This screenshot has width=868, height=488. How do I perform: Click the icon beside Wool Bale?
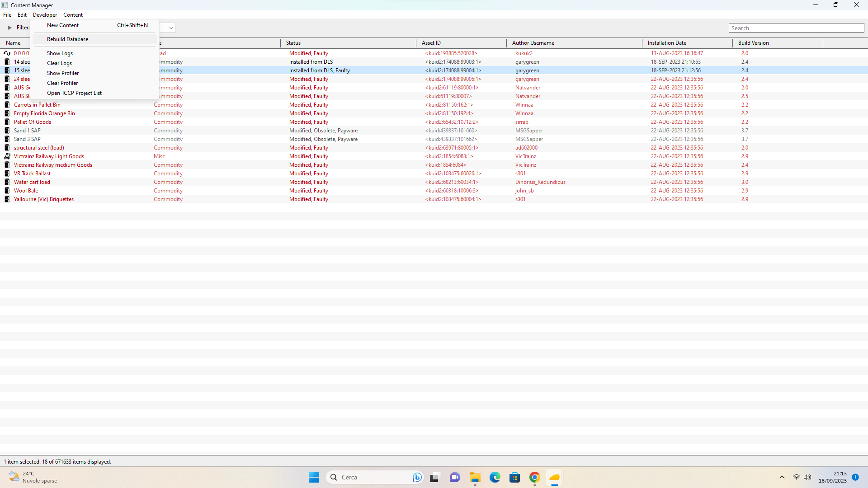point(7,191)
